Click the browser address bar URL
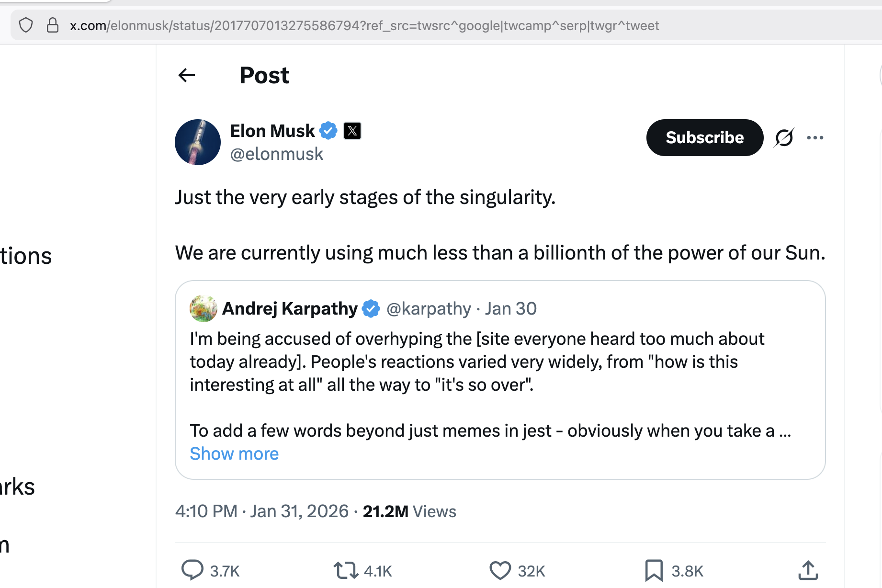 (364, 25)
